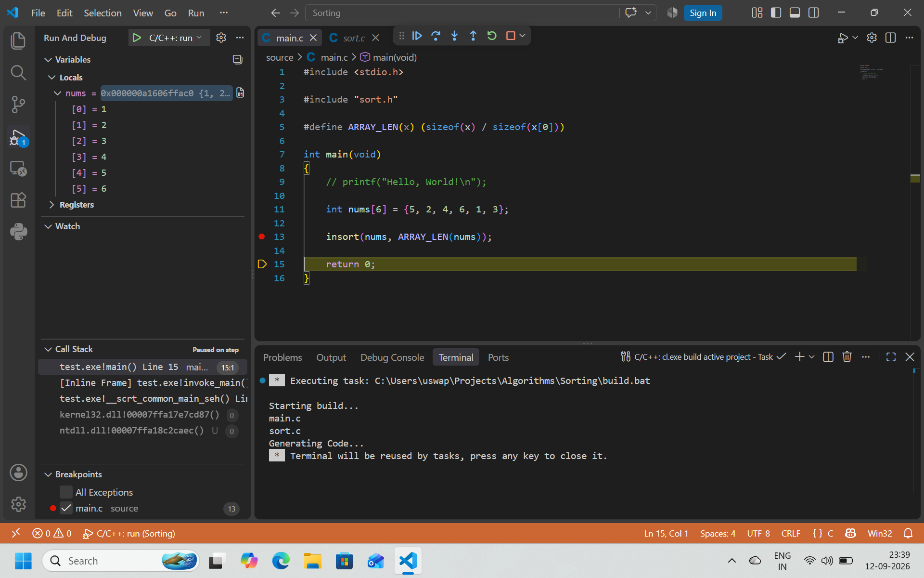Click the debug Continue button
The height and width of the screenshot is (578, 924).
click(x=417, y=36)
